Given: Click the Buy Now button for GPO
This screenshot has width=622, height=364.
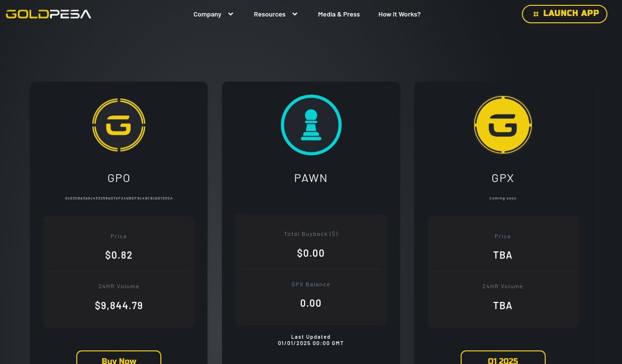Looking at the screenshot, I should [x=119, y=359].
